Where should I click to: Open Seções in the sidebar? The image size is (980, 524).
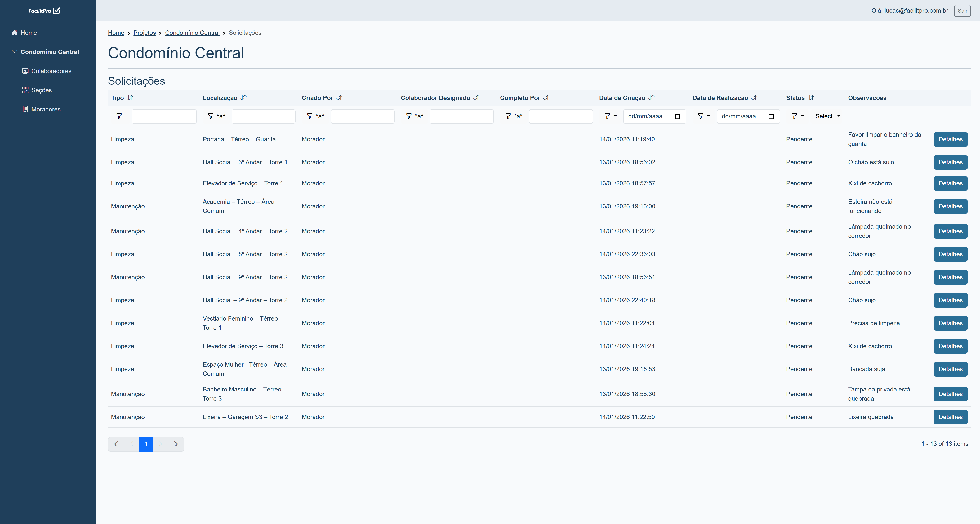[41, 90]
